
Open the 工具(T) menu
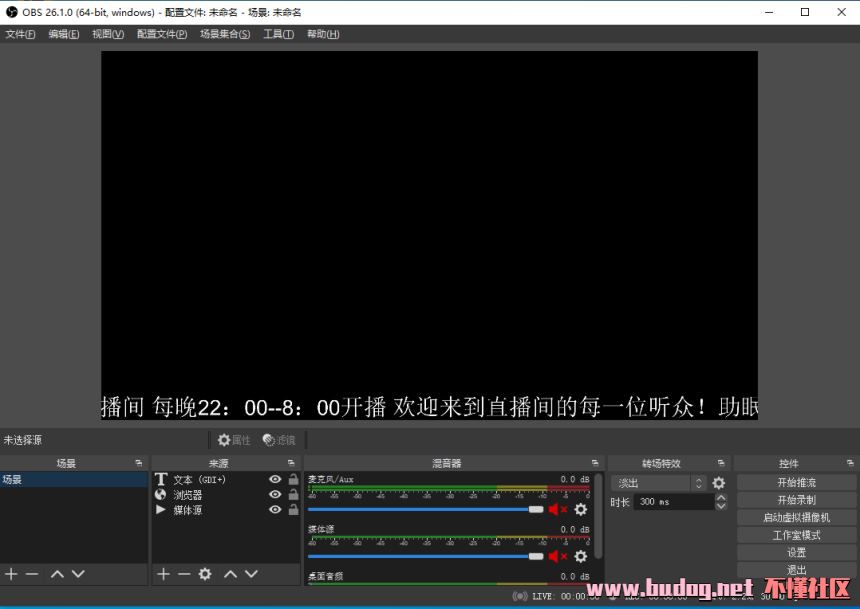278,34
